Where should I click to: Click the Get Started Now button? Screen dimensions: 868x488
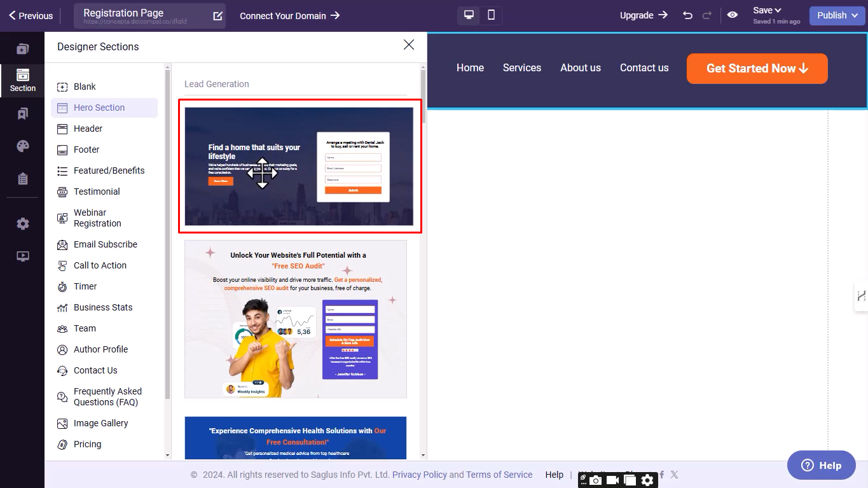coord(757,69)
